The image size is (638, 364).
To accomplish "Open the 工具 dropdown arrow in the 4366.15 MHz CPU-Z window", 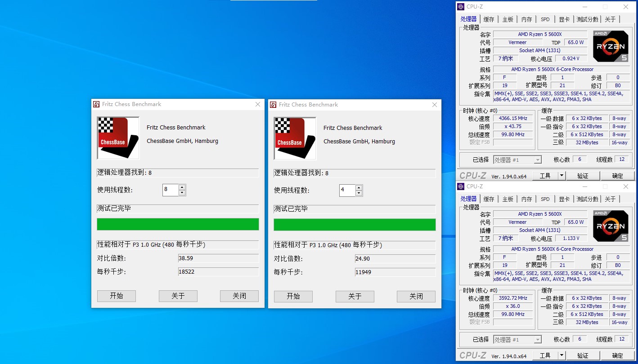I will tap(562, 176).
